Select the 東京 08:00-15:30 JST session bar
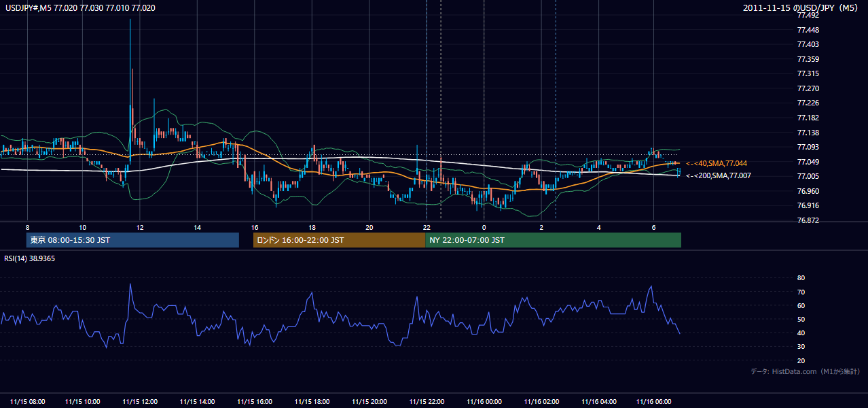The width and height of the screenshot is (868, 408). 132,240
